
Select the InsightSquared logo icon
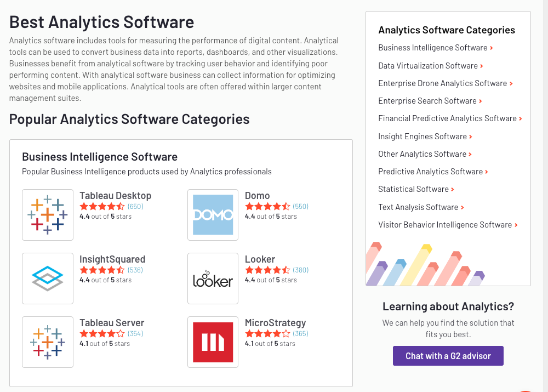pyautogui.click(x=48, y=279)
